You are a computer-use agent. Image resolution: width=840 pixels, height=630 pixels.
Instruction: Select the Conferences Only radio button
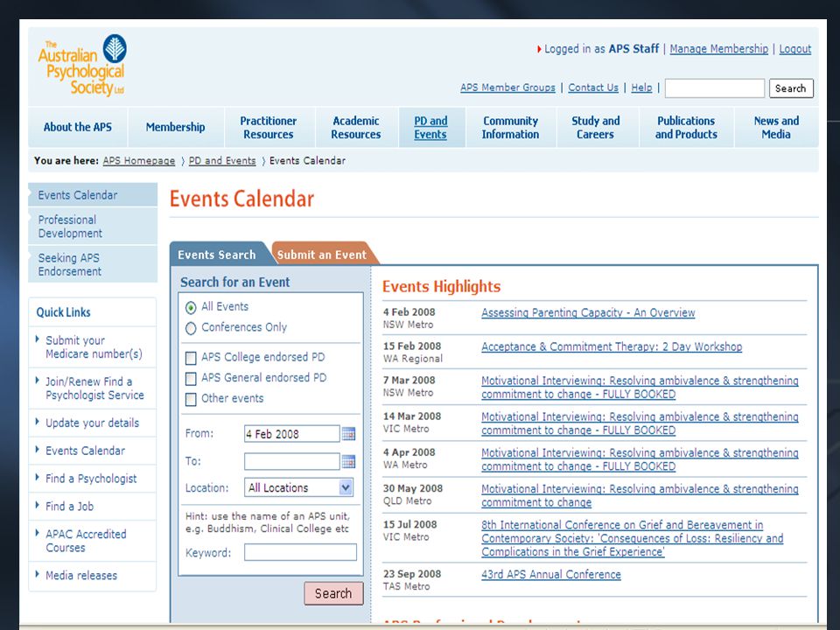pyautogui.click(x=191, y=328)
